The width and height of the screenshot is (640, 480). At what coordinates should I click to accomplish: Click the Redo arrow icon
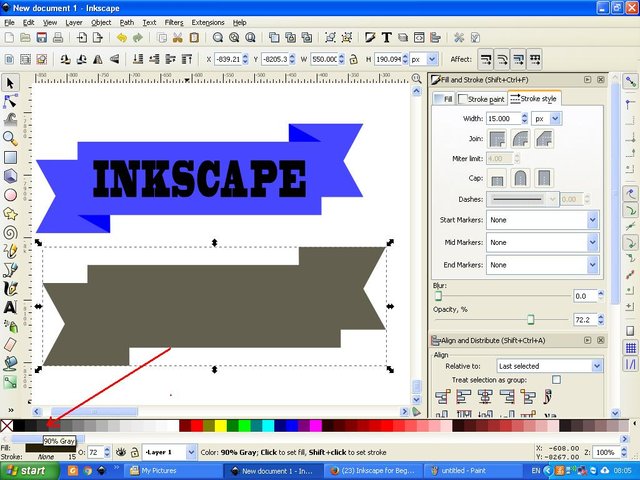click(138, 38)
